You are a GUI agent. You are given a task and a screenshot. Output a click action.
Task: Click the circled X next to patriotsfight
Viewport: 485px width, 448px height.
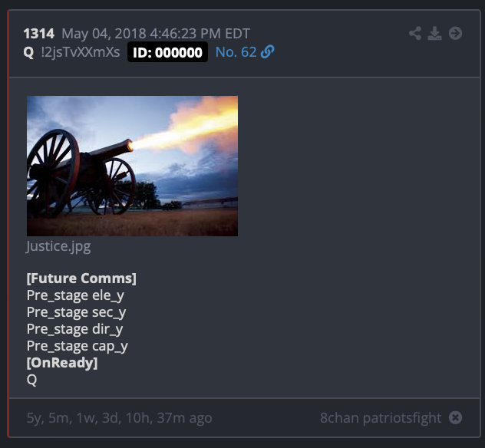[455, 417]
